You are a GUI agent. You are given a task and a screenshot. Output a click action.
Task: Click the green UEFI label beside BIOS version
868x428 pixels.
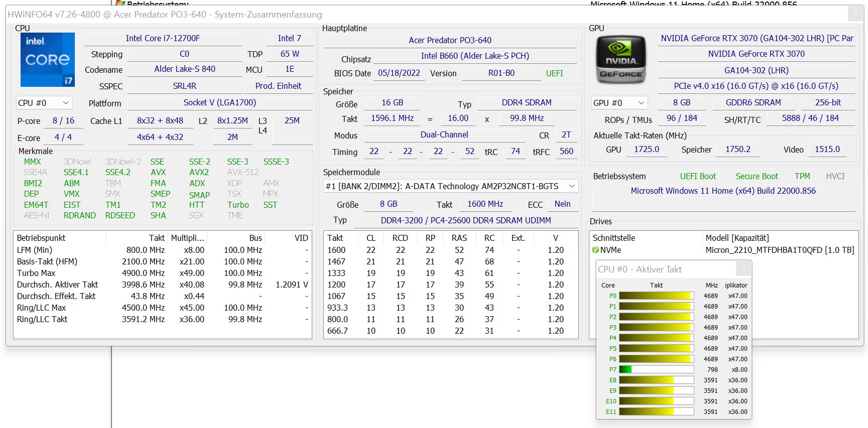coord(555,73)
